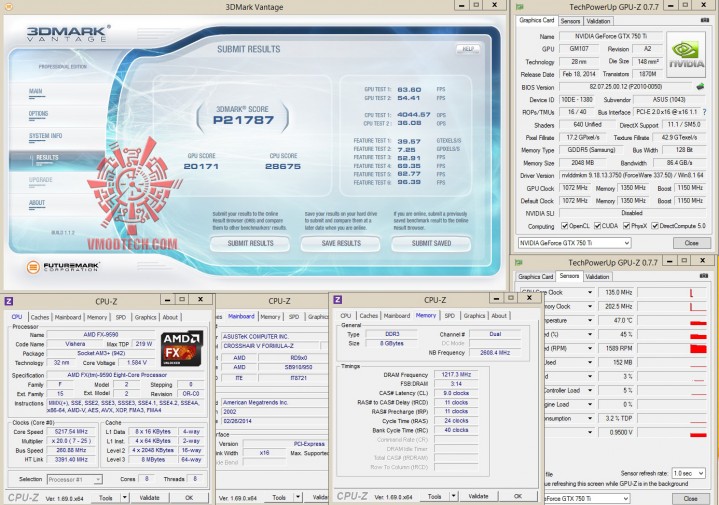Click the GPU-Z title bar icon in top window

(x=520, y=7)
